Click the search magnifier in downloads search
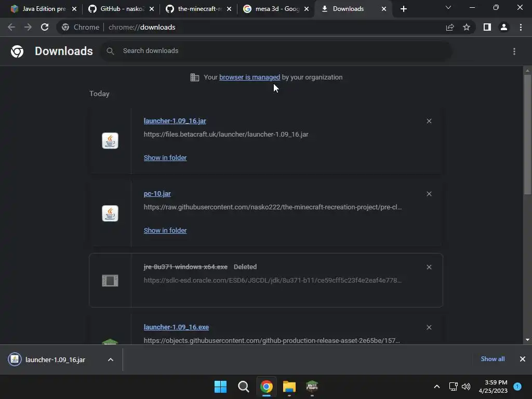The width and height of the screenshot is (532, 399). tap(110, 51)
